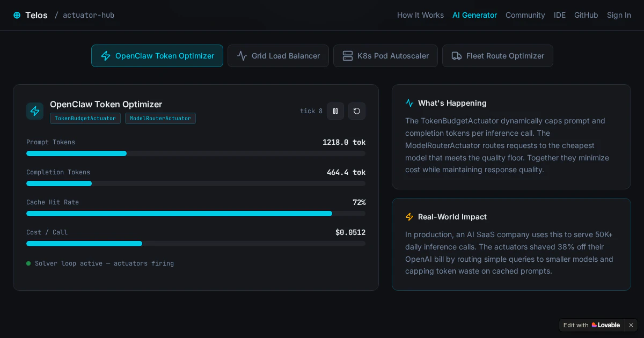Screen dimensions: 644x338
Task: Close the Edit with Lovable badge
Action: click(631, 325)
